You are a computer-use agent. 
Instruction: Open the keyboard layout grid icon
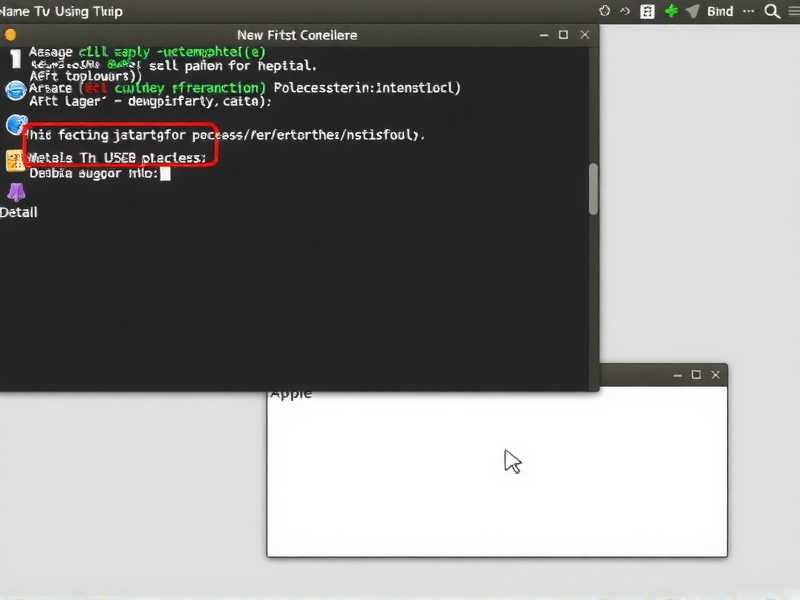click(646, 11)
